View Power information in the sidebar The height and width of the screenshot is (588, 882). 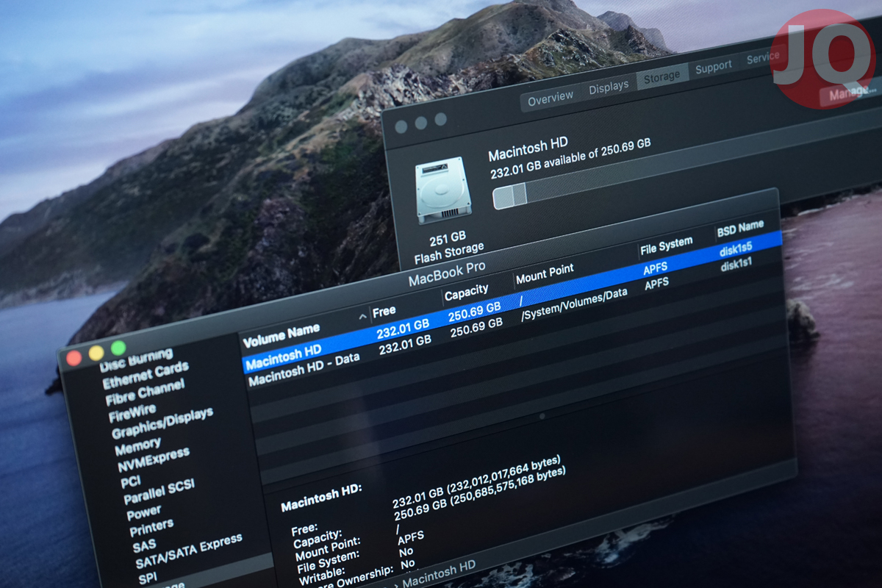tap(144, 512)
